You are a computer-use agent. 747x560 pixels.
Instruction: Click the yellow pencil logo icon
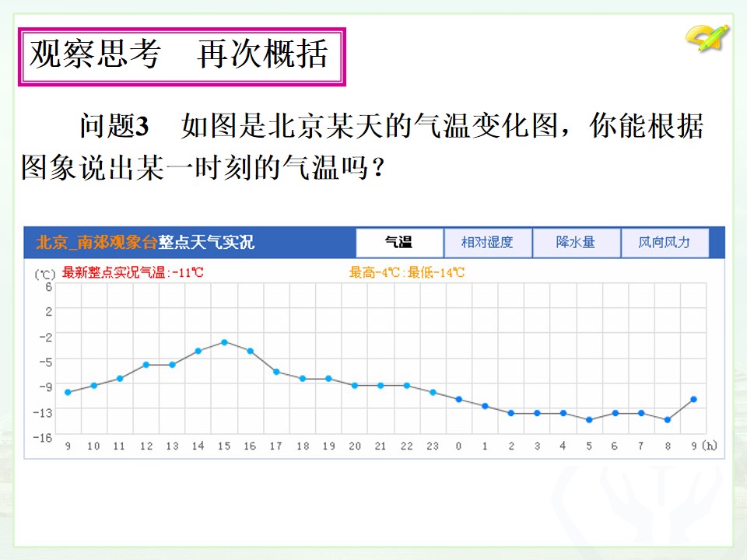[707, 37]
